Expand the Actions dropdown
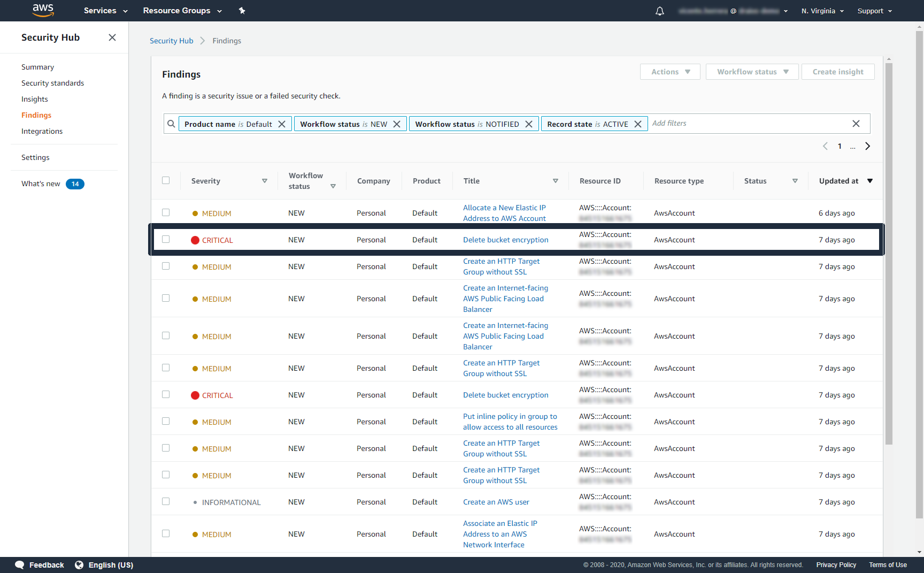The width and height of the screenshot is (924, 573). (670, 72)
